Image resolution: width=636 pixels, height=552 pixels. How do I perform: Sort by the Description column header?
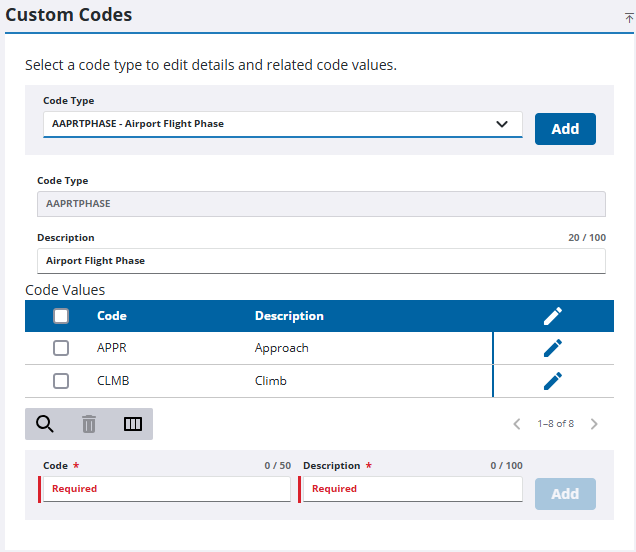tap(289, 316)
